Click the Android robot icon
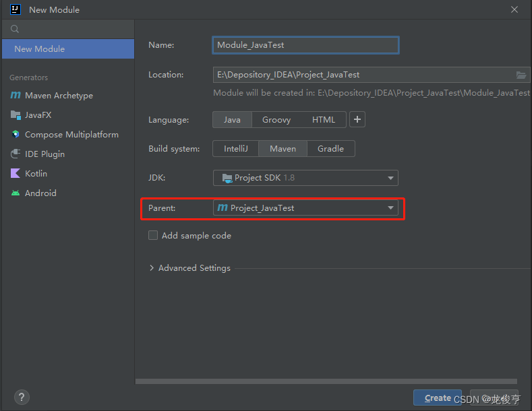Image resolution: width=532 pixels, height=411 pixels. click(x=16, y=193)
